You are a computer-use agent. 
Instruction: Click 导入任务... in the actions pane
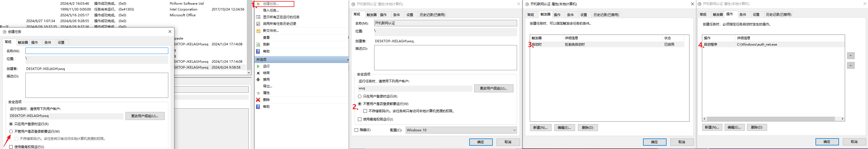[x=271, y=11]
